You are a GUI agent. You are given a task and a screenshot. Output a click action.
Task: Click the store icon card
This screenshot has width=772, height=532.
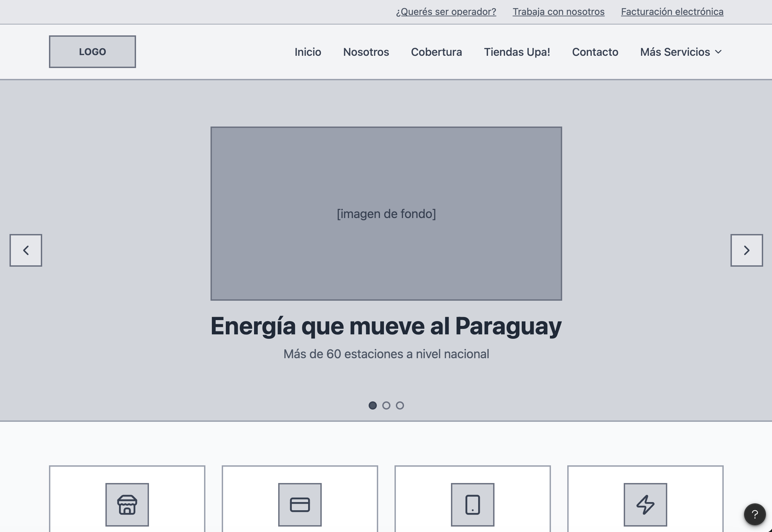click(127, 498)
